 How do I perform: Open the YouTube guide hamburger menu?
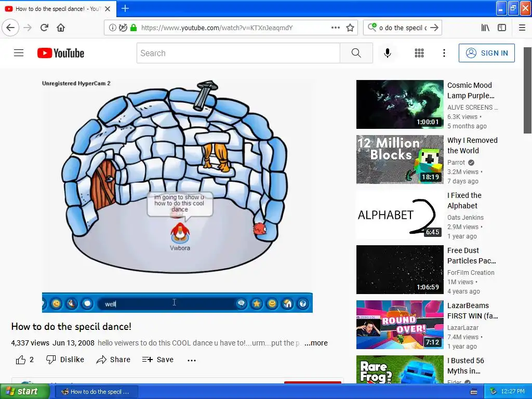19,53
